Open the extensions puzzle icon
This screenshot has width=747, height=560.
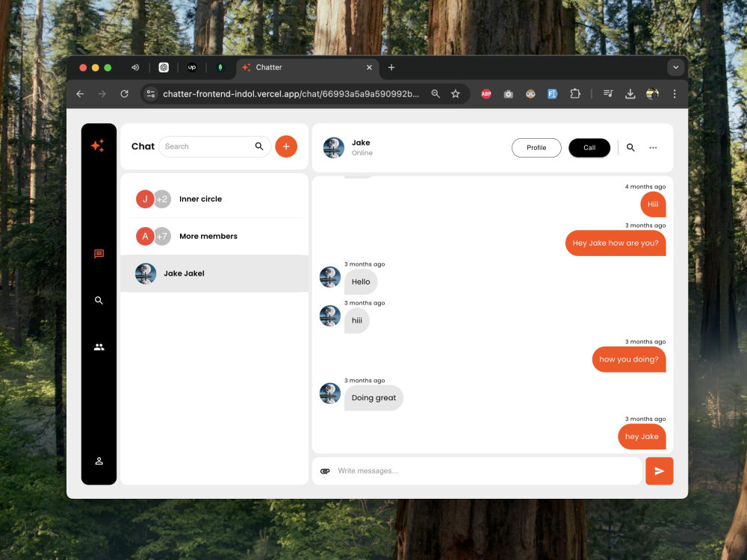click(575, 94)
